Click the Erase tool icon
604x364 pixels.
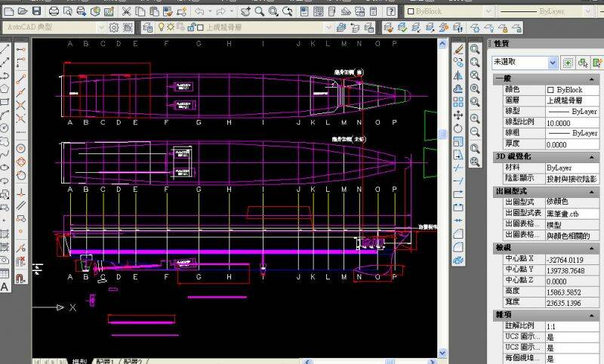point(458,48)
